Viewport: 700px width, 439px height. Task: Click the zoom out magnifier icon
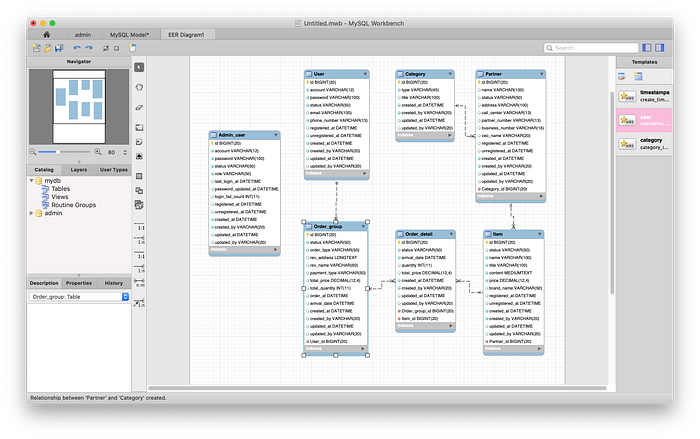(33, 152)
